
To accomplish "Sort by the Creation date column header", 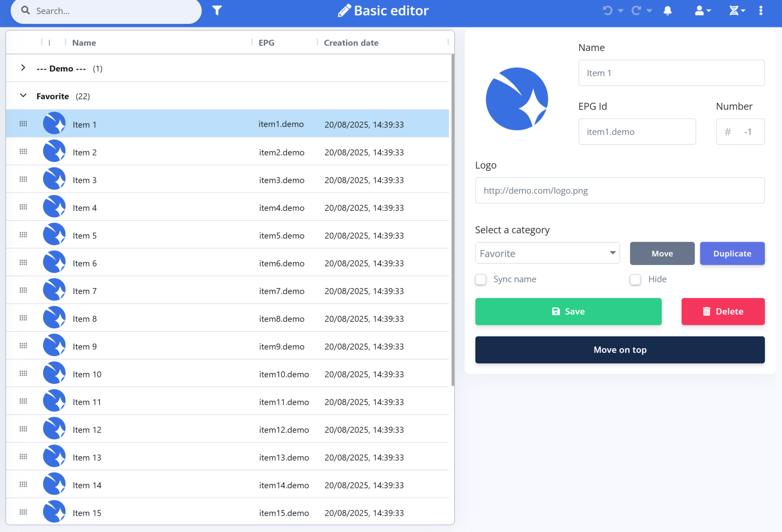I will (x=351, y=43).
